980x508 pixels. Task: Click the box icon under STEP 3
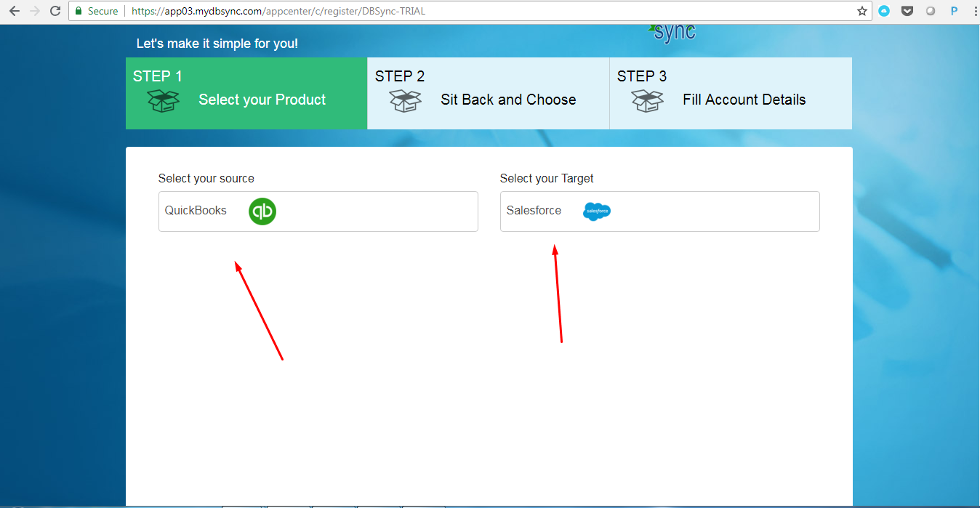tap(647, 101)
